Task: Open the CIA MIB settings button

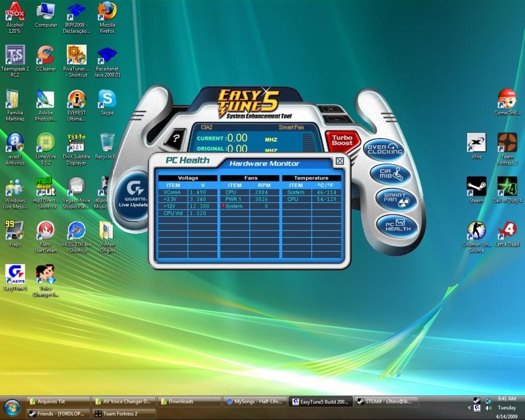Action: 390,174
